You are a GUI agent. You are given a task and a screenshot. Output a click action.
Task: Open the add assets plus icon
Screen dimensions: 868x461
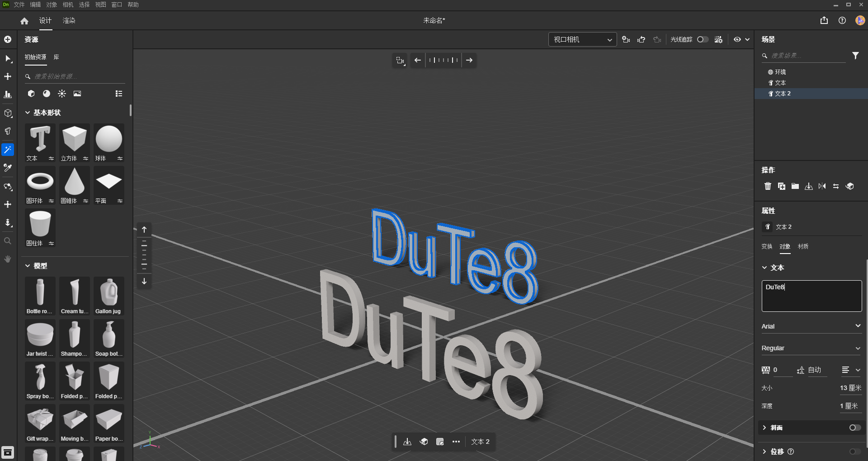(x=8, y=40)
